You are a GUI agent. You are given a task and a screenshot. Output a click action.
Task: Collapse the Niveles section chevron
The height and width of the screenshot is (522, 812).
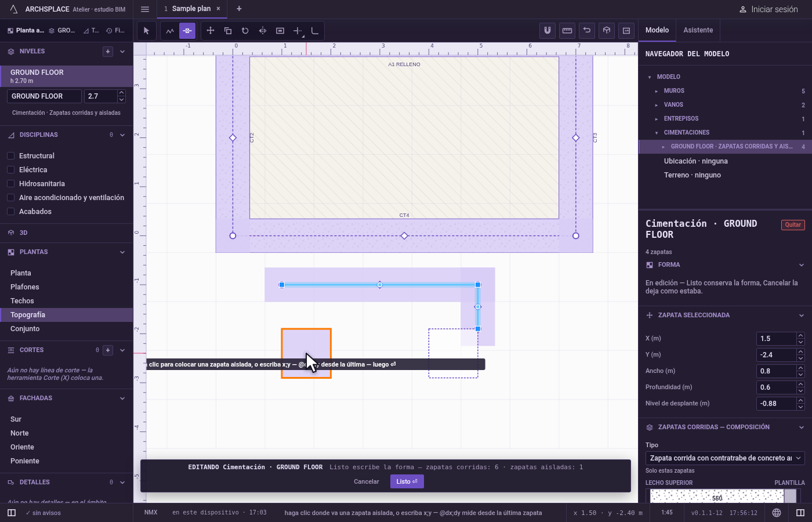122,52
